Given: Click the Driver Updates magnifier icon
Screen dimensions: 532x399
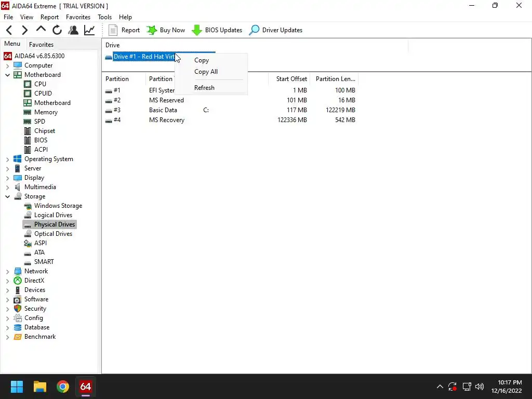Looking at the screenshot, I should pyautogui.click(x=254, y=30).
